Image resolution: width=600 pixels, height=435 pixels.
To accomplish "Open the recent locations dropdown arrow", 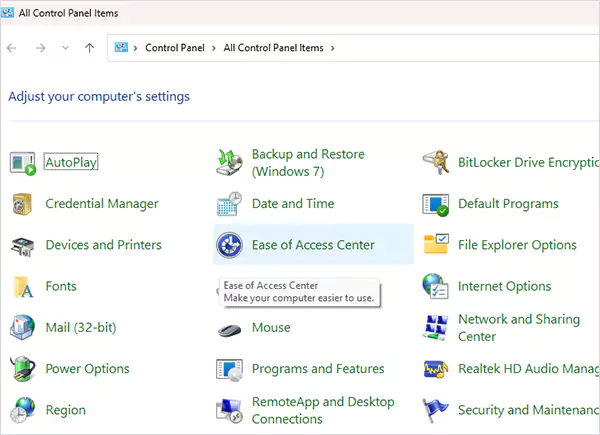I will [65, 48].
